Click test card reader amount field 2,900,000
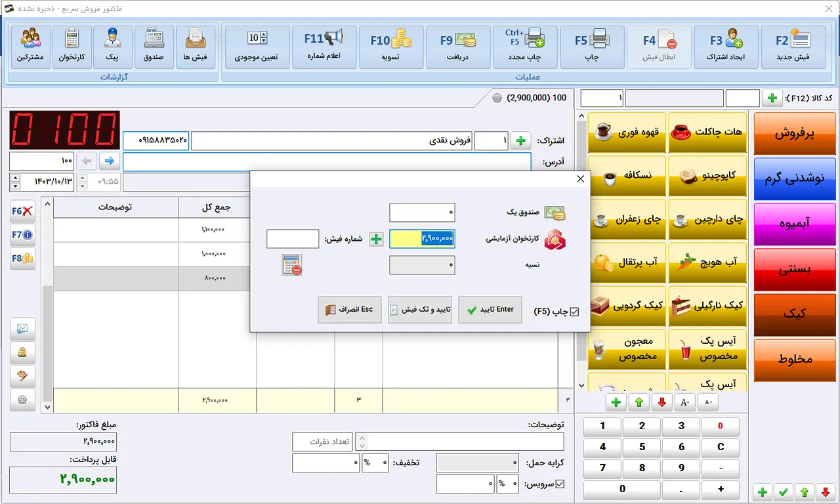The width and height of the screenshot is (840, 504). [x=422, y=239]
